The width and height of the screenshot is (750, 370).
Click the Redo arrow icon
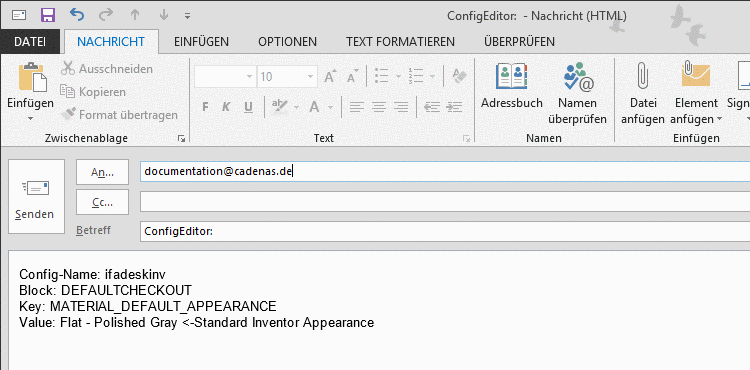point(106,15)
